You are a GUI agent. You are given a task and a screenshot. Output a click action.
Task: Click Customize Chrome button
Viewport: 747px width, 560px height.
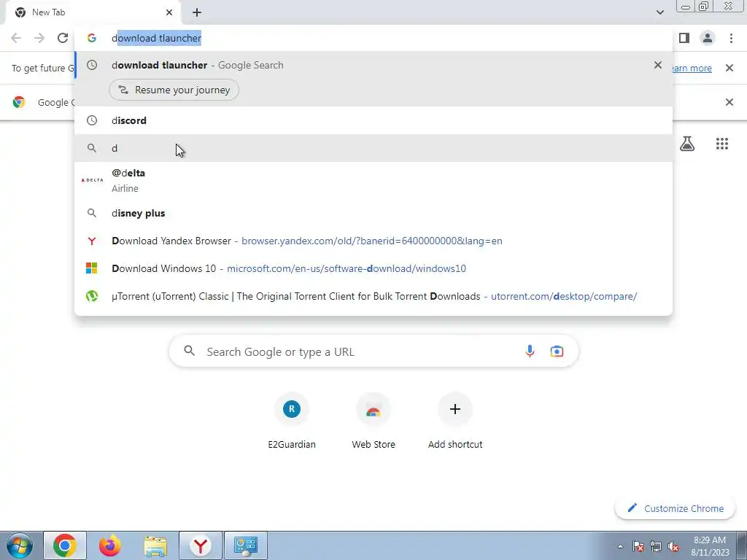[676, 508]
